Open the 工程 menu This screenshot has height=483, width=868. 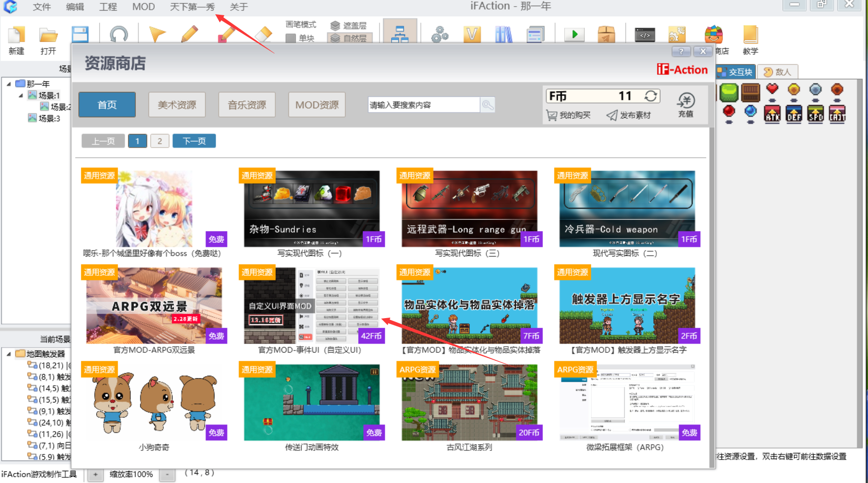click(108, 7)
